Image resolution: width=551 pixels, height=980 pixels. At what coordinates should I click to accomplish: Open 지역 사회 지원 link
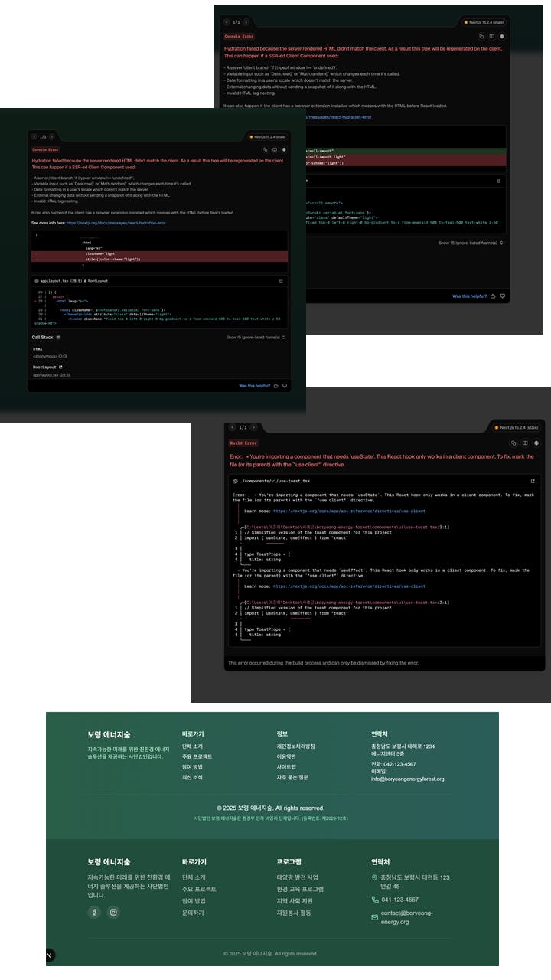[295, 901]
